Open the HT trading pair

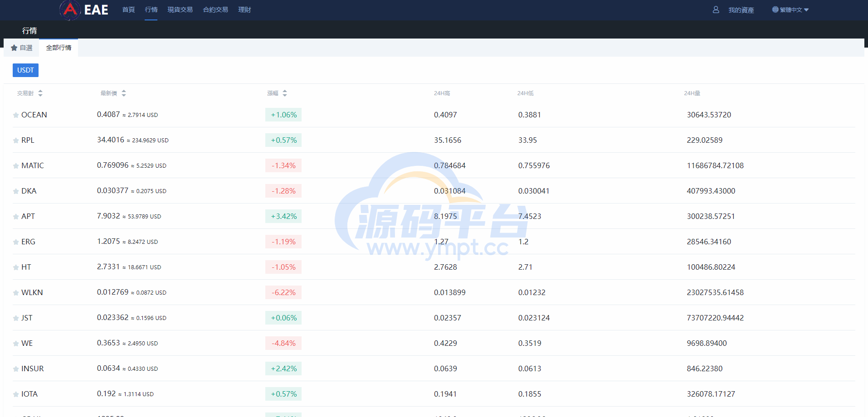click(26, 267)
